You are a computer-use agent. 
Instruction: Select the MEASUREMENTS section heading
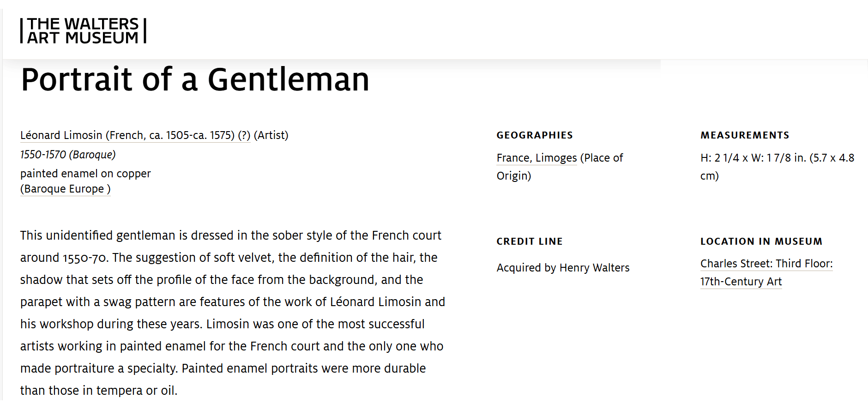tap(745, 135)
